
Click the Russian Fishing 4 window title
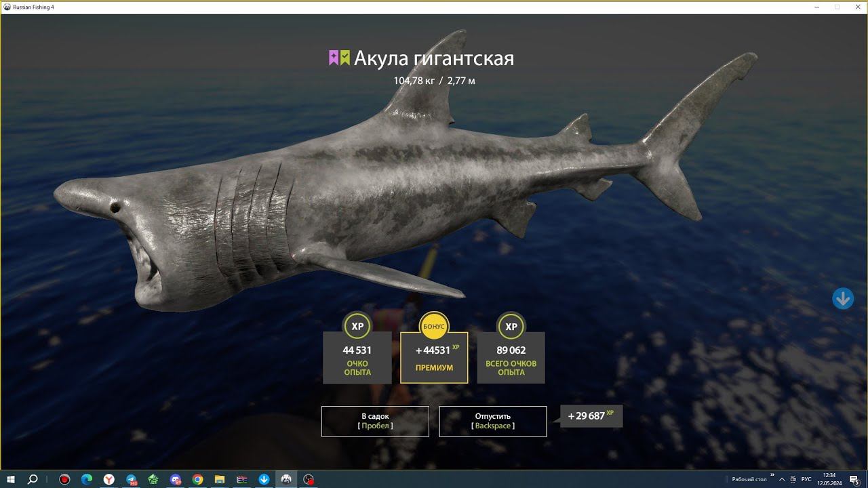pos(34,6)
